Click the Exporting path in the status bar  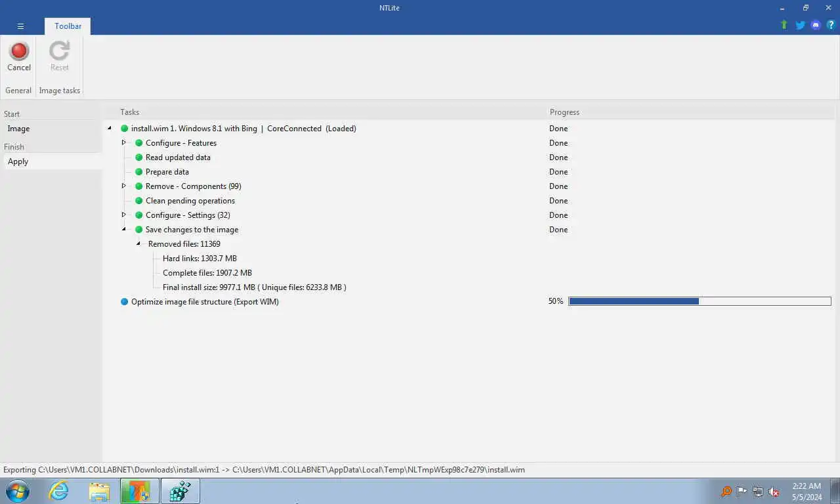click(x=264, y=470)
